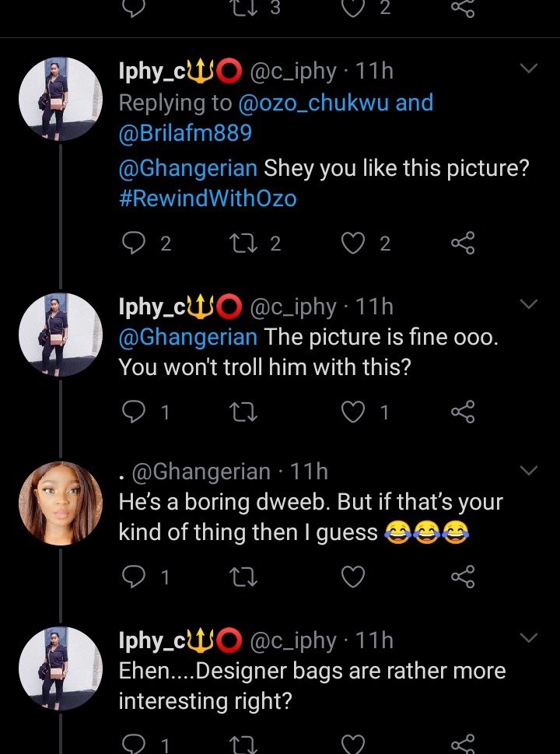560x754 pixels.
Task: Open options chevron on first Iphy_c tweet
Action: point(529,69)
